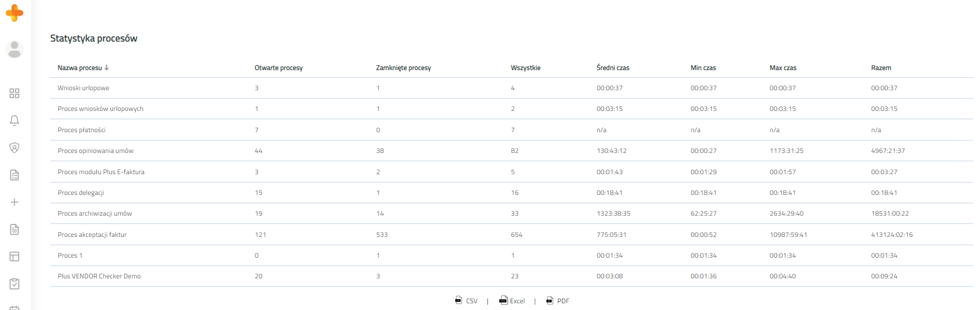Sort by Nazwa procesu column

(x=80, y=68)
